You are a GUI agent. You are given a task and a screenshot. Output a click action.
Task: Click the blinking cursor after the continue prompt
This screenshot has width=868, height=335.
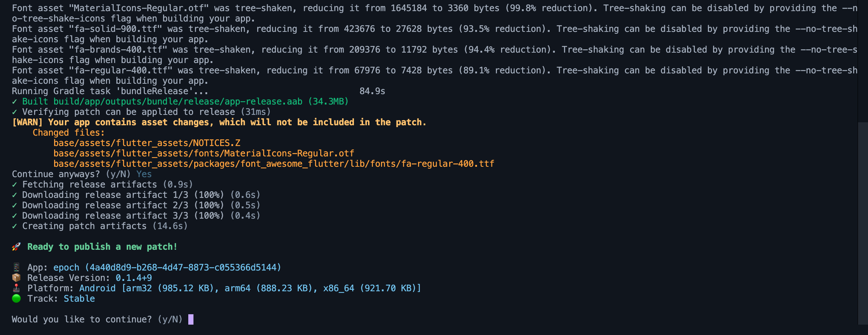(191, 319)
